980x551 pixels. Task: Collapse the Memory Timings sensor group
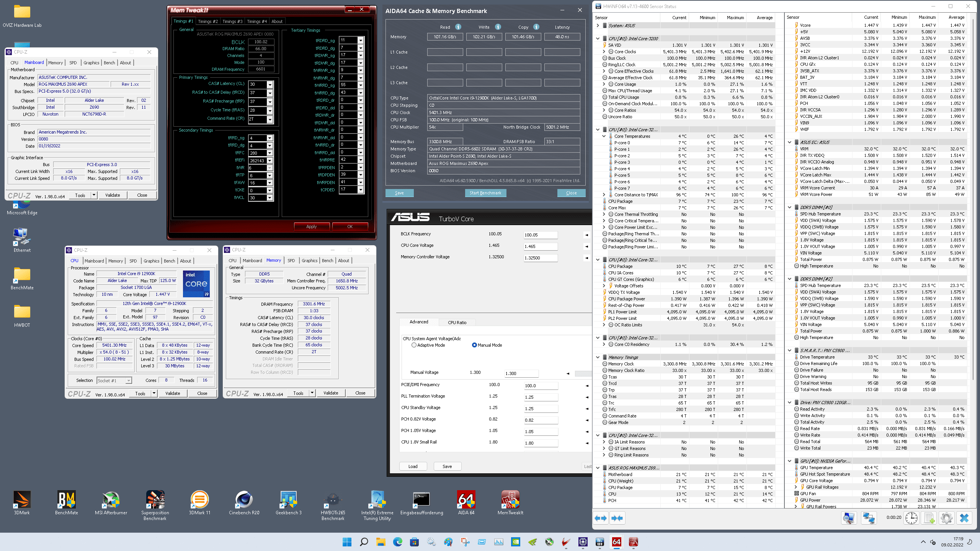[x=598, y=357]
